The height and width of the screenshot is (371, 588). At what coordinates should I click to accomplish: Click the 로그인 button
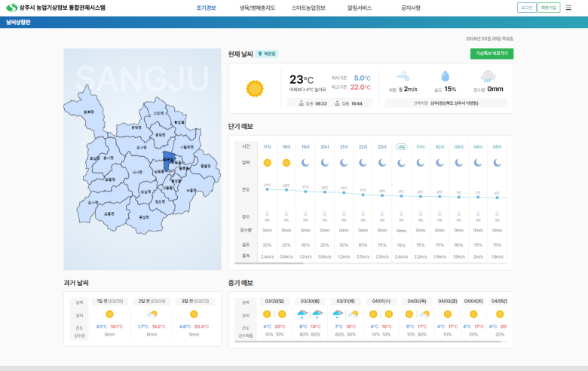(527, 8)
